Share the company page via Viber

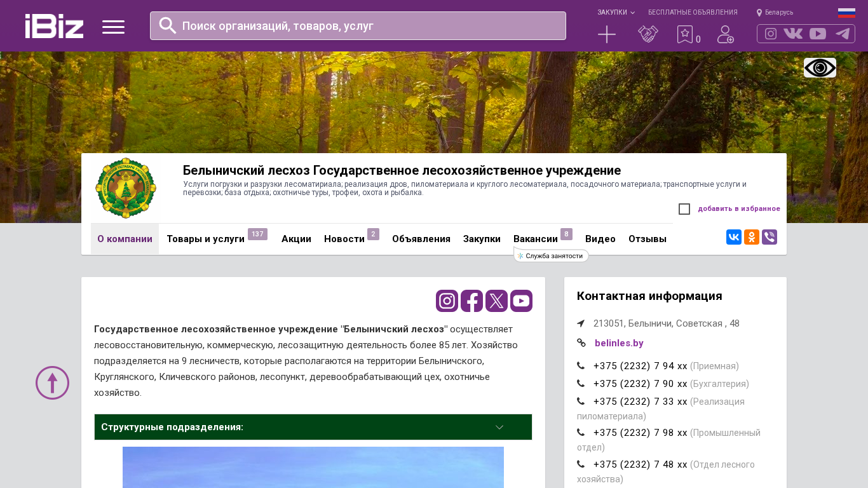coord(770,237)
